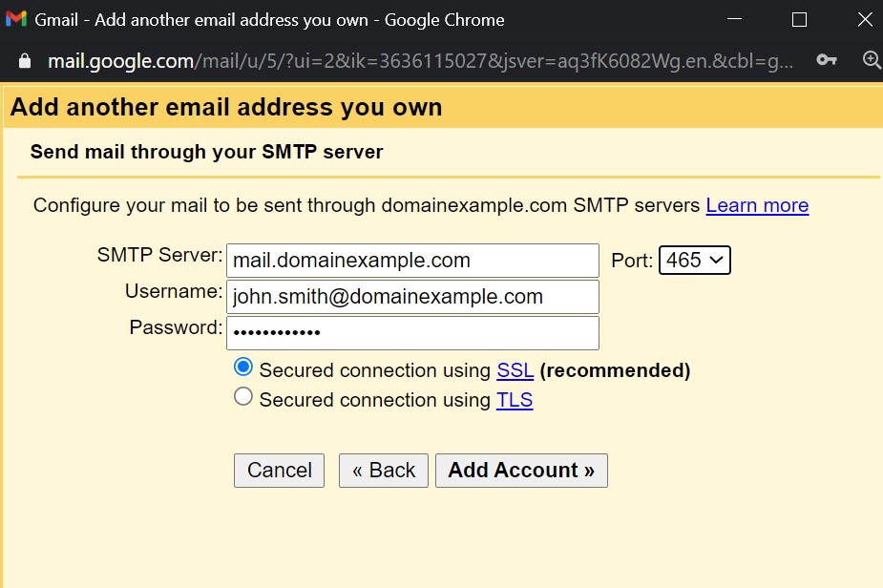Open the TLS hyperlink
Screen dimensions: 883x588
coord(515,400)
